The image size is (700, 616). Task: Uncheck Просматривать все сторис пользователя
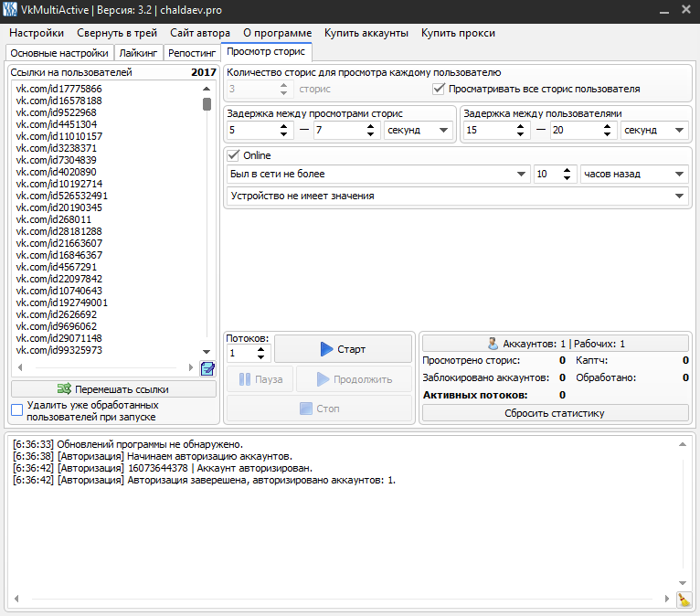tap(438, 89)
